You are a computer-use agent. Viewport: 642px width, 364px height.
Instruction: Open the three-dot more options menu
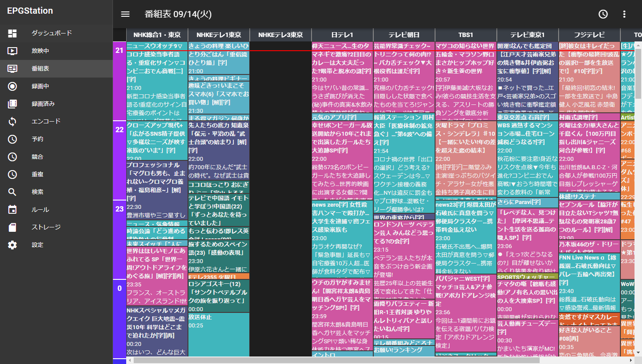[624, 14]
